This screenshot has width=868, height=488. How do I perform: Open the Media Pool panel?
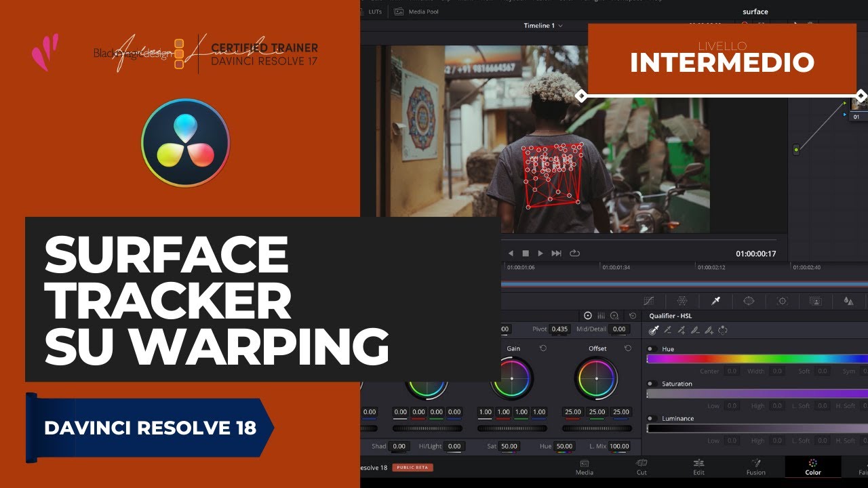pos(416,12)
